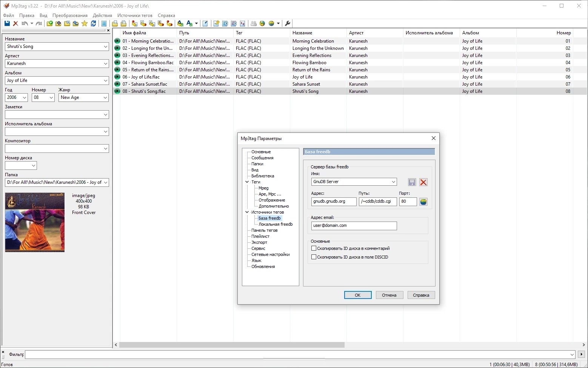Click the yellow star Favorites icon in toolbar

[84, 23]
